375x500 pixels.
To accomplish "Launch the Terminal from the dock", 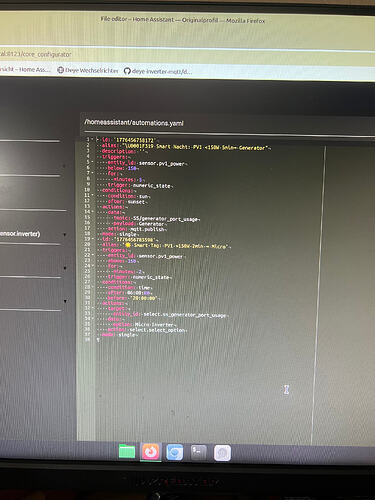I will (x=199, y=452).
